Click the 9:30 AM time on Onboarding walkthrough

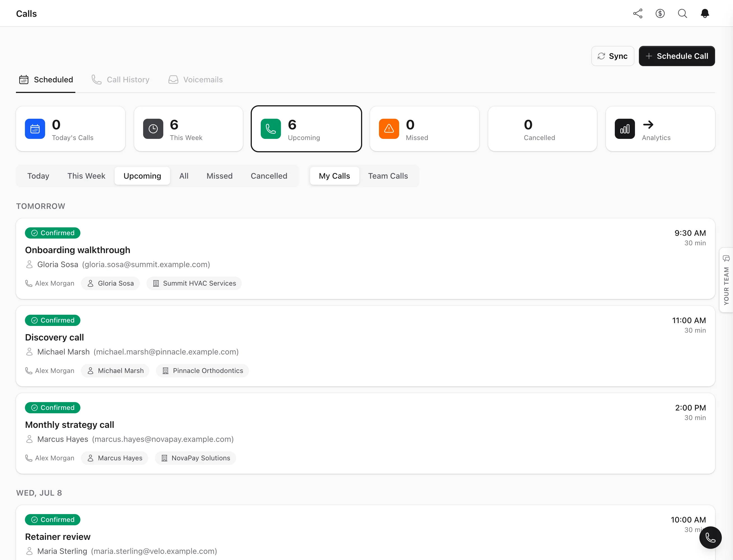click(690, 233)
